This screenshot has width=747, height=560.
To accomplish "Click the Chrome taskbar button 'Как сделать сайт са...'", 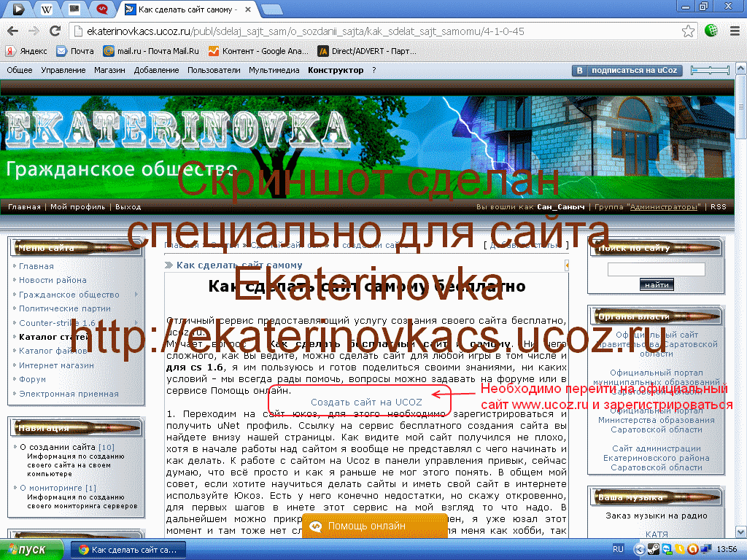I will (128, 550).
